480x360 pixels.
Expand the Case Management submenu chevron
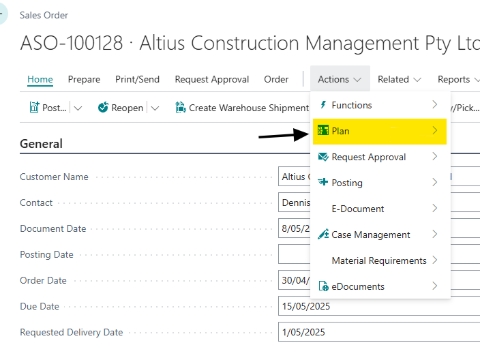[x=434, y=234]
